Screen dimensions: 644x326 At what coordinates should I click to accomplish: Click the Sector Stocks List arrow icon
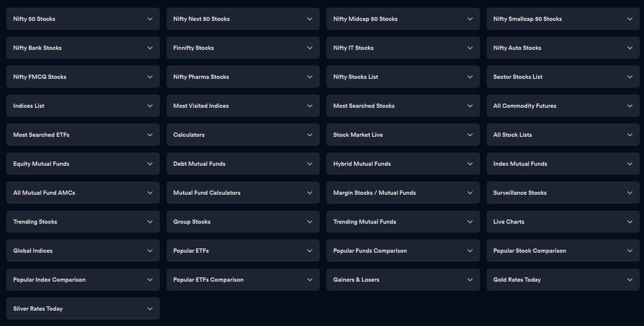click(630, 77)
